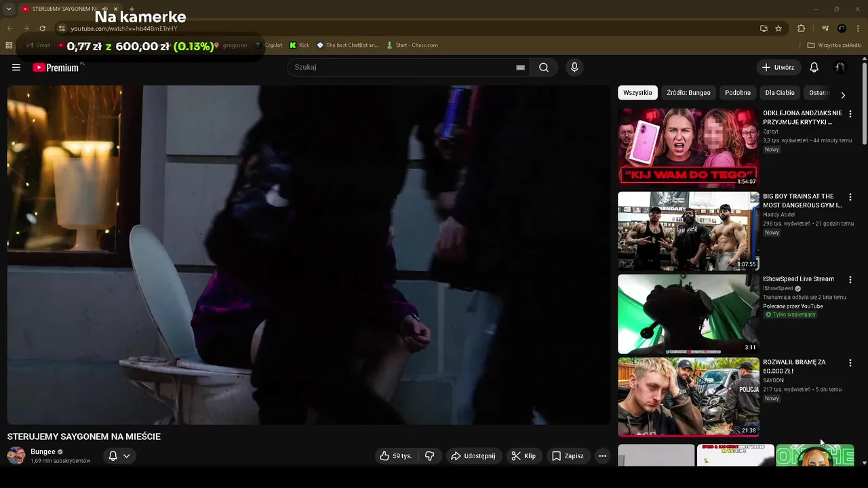Open the Chrome extensions puzzle icon
Viewport: 868px width, 488px height.
click(x=801, y=28)
